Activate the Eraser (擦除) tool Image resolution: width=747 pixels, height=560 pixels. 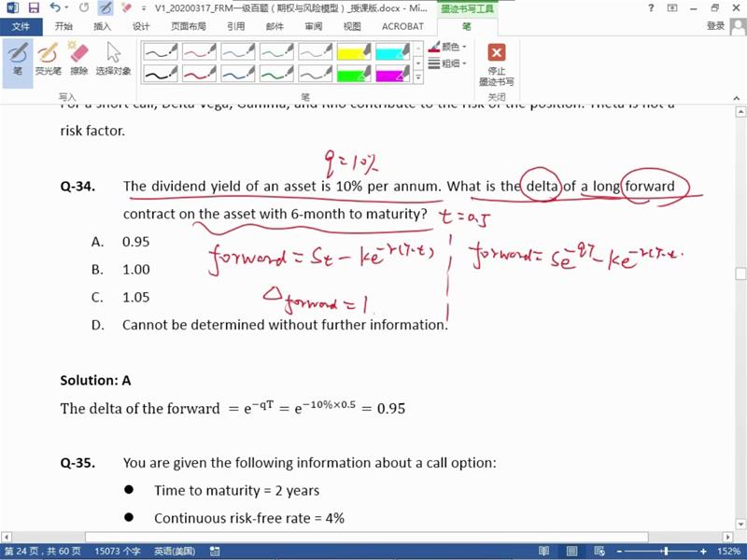click(78, 59)
